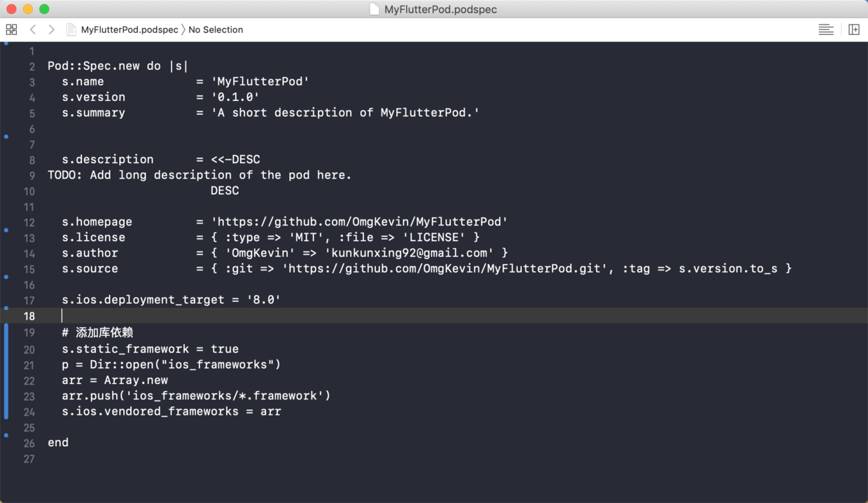Open the related items menu icon
The height and width of the screenshot is (503, 868).
pos(11,29)
